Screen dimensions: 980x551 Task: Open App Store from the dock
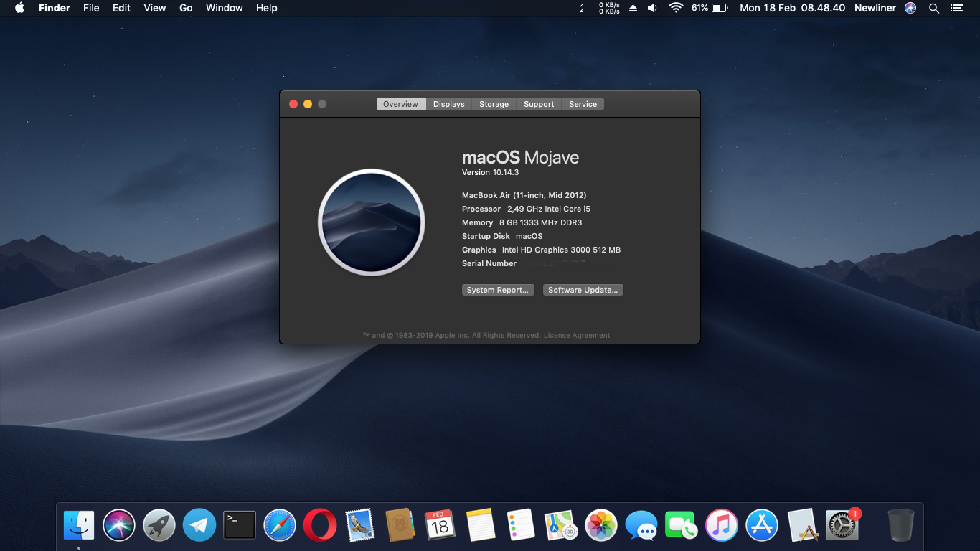click(x=762, y=525)
